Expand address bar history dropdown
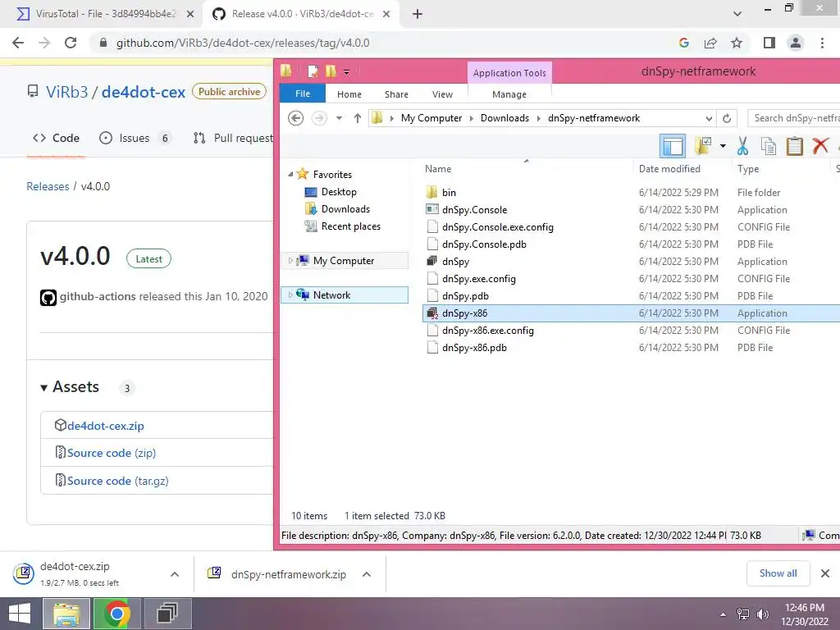 709,118
